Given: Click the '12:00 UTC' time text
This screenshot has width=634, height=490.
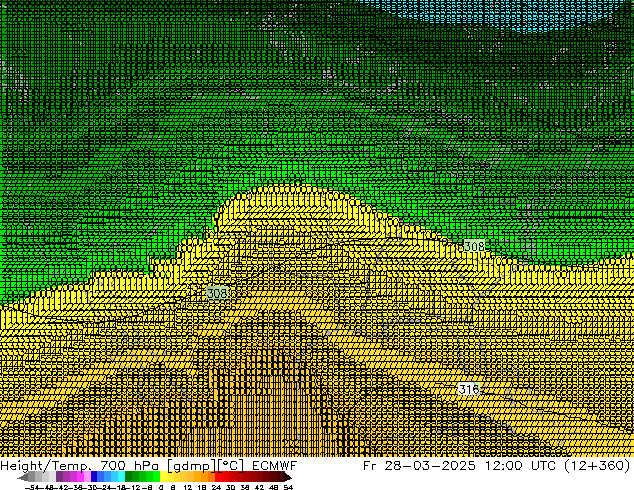Looking at the screenshot, I should [523, 466].
